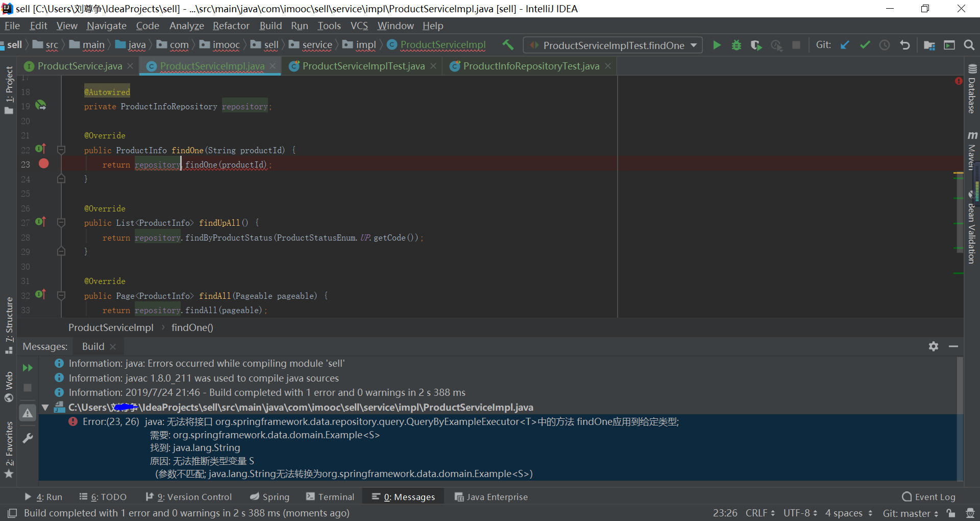Toggle the warnings filter triangle icon

(28, 413)
